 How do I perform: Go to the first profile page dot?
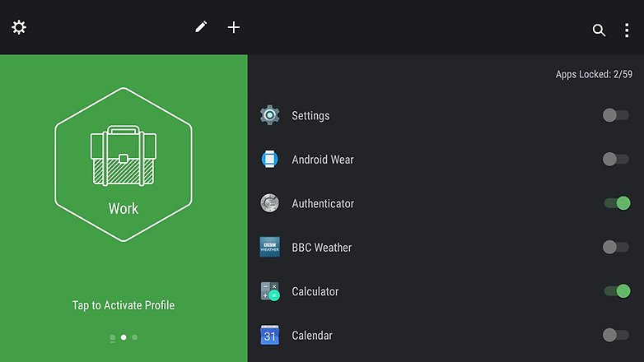[x=113, y=338]
